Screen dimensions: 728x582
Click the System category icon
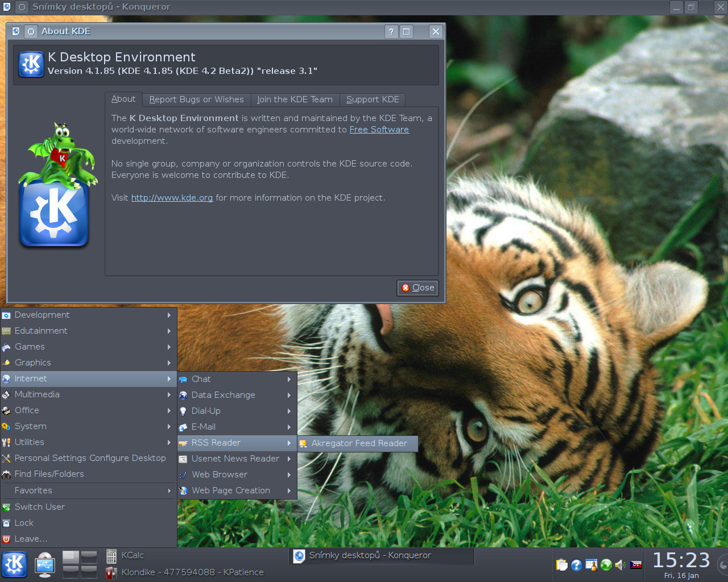point(6,426)
